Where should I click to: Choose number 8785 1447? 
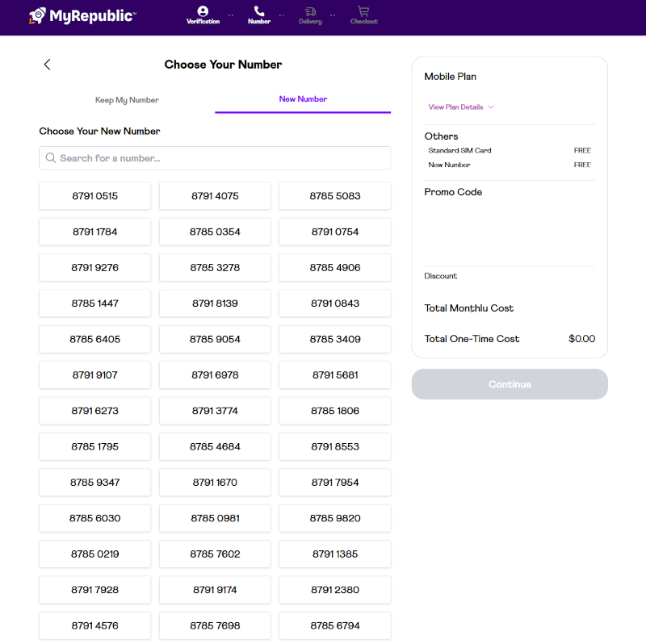(95, 303)
